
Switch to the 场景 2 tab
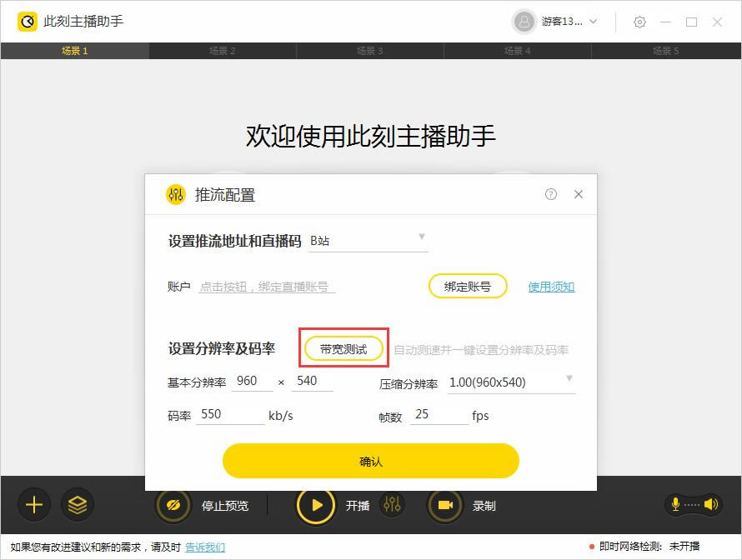coord(223,51)
